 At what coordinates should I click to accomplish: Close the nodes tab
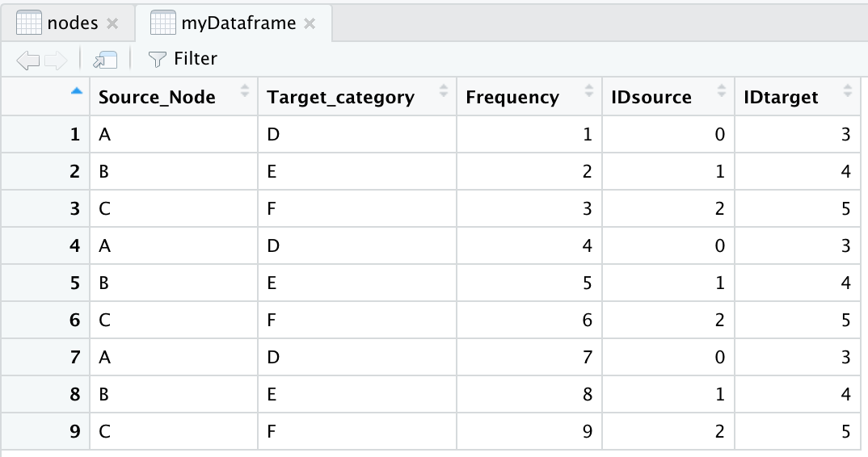(112, 23)
